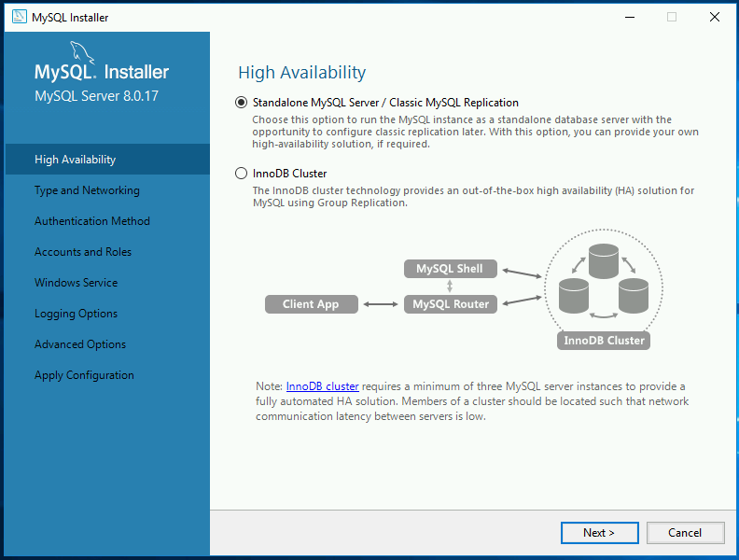The height and width of the screenshot is (560, 739).
Task: Select Standalone MySQL Server radio button
Action: tap(241, 103)
